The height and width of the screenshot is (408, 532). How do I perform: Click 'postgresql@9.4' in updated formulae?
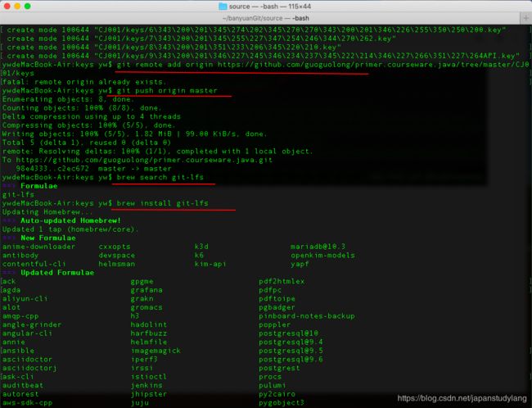point(291,342)
